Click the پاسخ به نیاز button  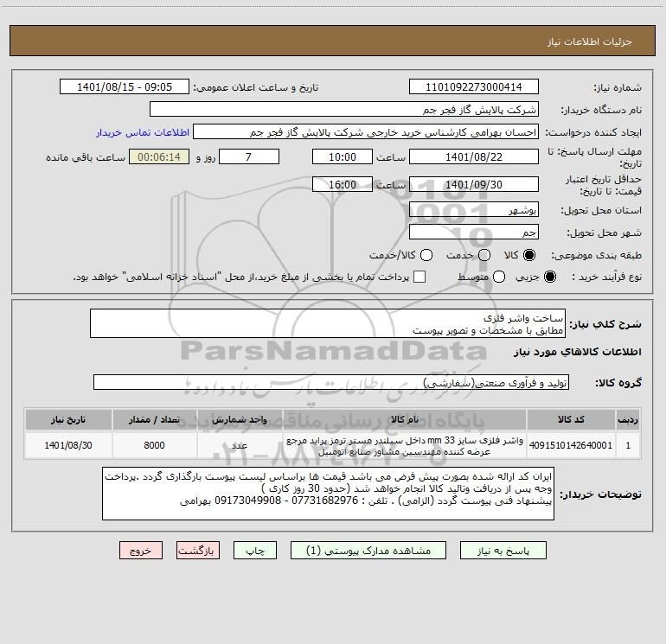point(503,551)
